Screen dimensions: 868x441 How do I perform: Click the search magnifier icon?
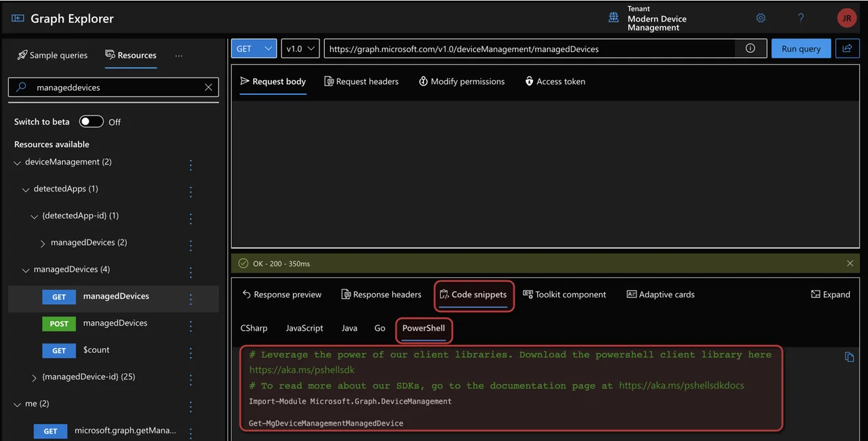[x=21, y=87]
